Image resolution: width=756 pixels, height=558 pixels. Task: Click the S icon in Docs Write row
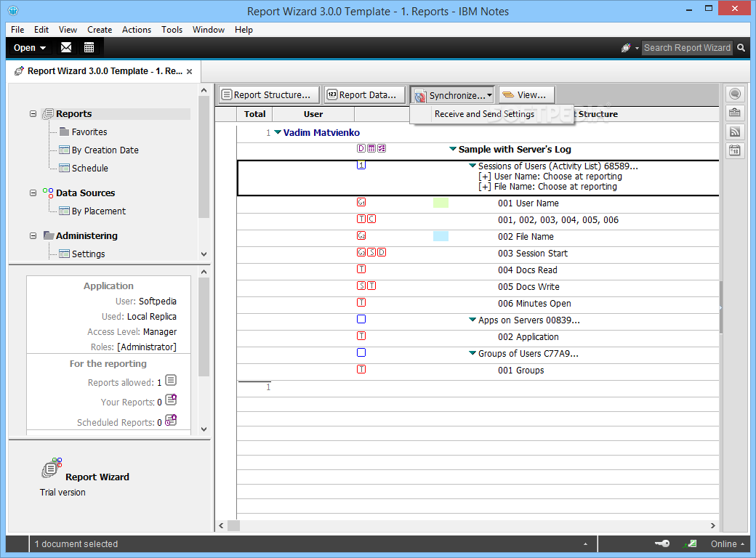[361, 286]
